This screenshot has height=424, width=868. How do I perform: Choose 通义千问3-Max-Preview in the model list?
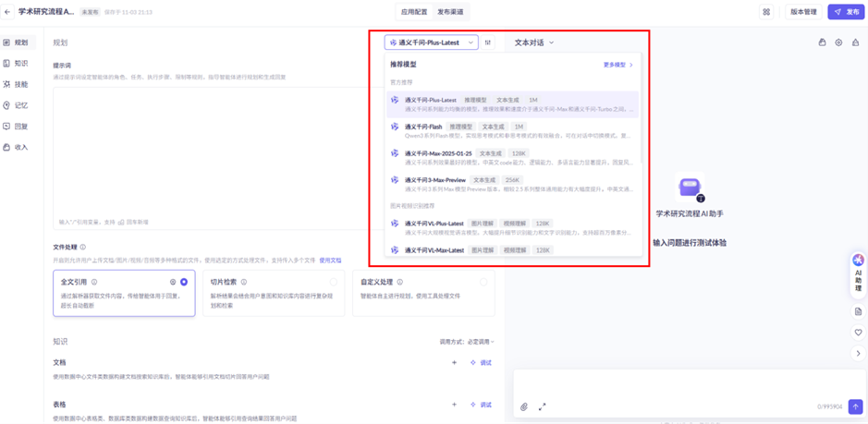click(513, 185)
